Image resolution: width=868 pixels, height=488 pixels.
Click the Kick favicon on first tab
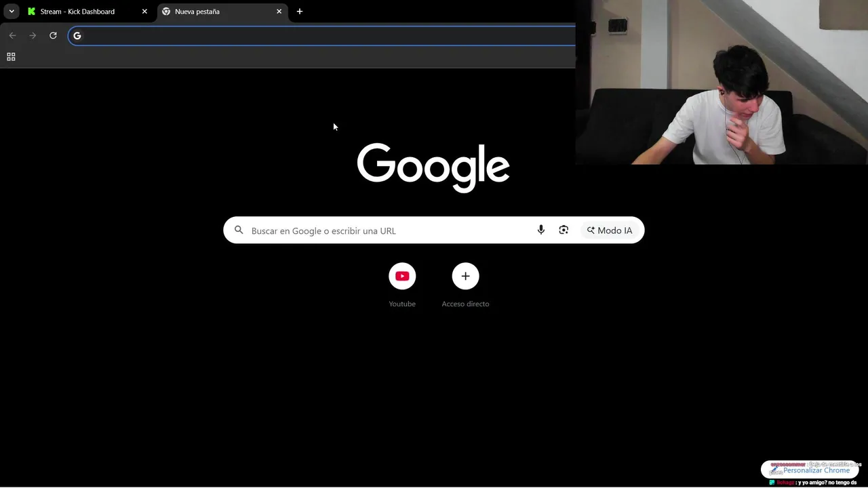click(31, 12)
